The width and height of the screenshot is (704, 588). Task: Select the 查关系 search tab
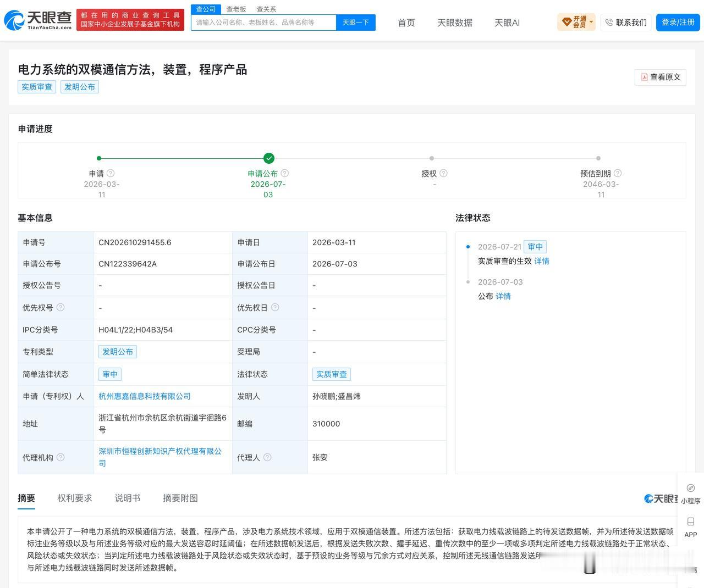tap(266, 9)
